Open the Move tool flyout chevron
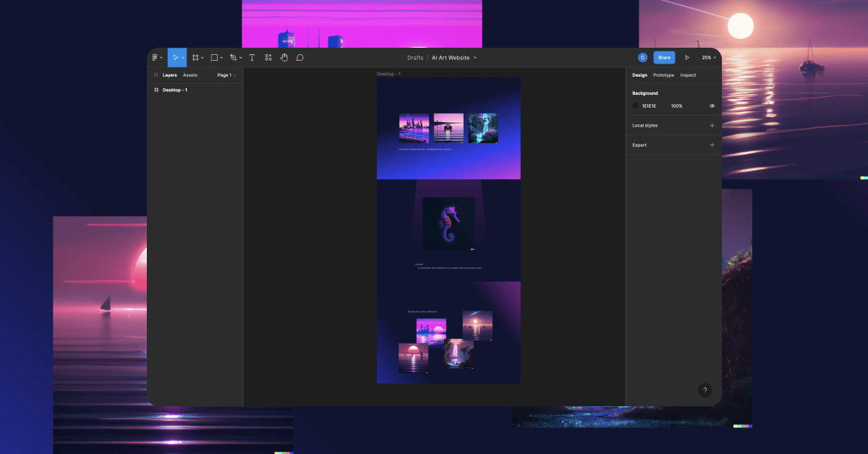 tap(184, 57)
